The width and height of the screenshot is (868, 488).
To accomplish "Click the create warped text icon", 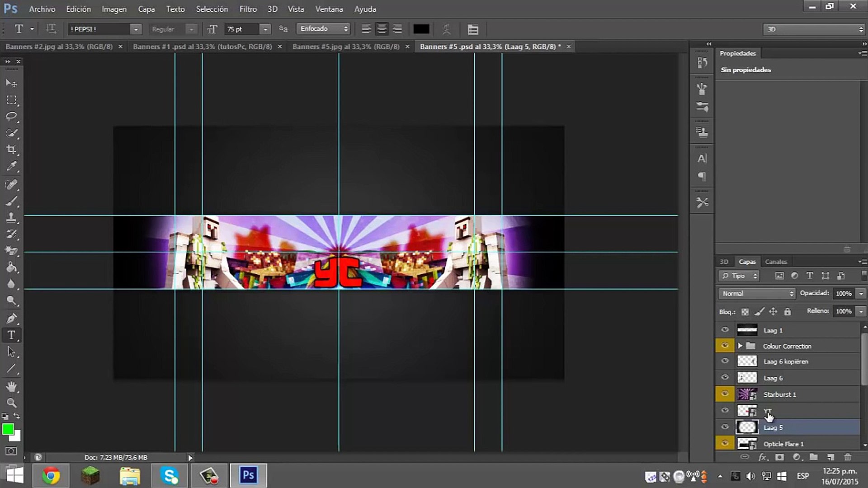I will [446, 29].
